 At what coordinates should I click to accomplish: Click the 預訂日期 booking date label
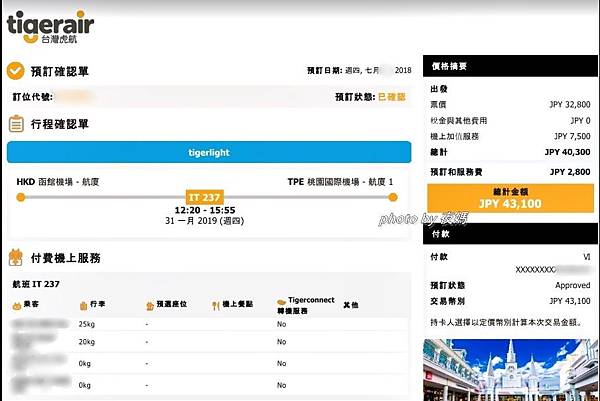click(x=324, y=70)
